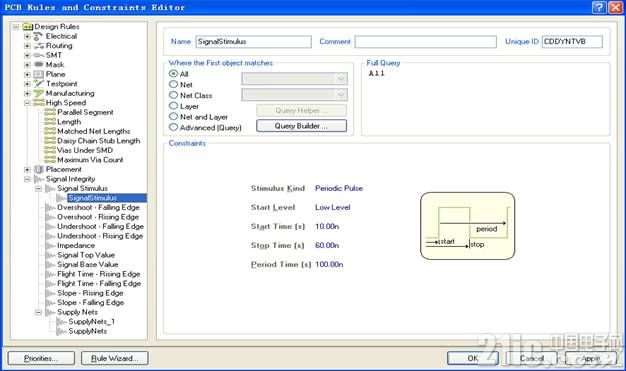Select the SignalStimulus rule in tree

click(107, 198)
